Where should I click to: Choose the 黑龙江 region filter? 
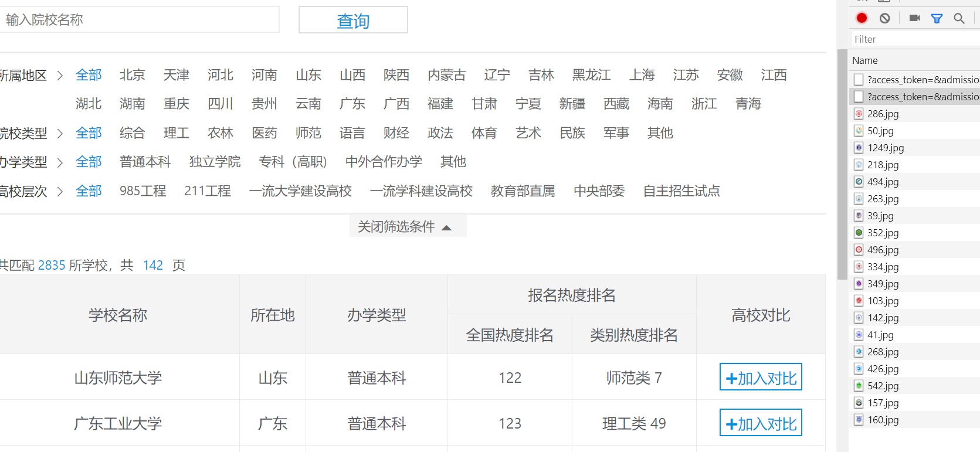(592, 75)
